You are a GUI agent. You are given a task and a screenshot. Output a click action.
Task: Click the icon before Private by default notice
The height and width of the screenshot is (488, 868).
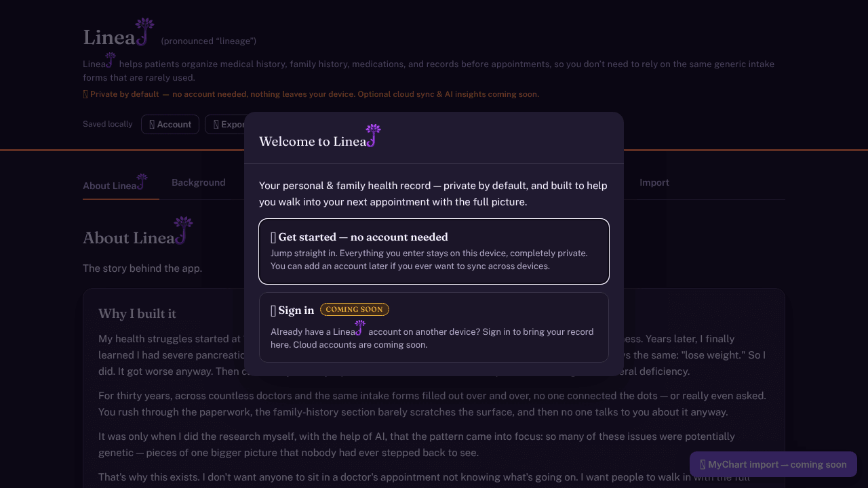[85, 94]
